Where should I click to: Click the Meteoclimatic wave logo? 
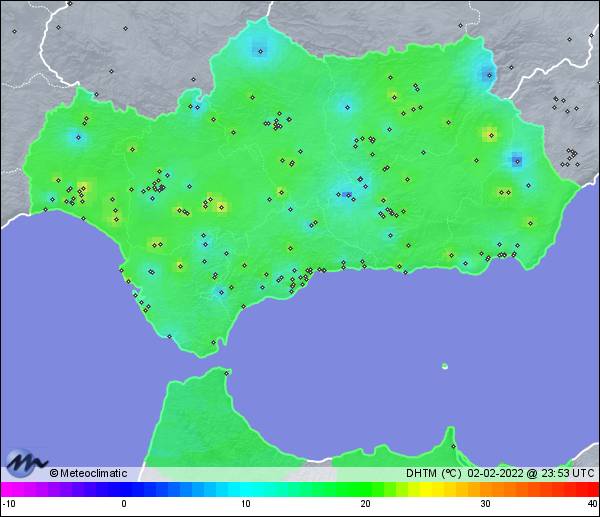[27, 464]
